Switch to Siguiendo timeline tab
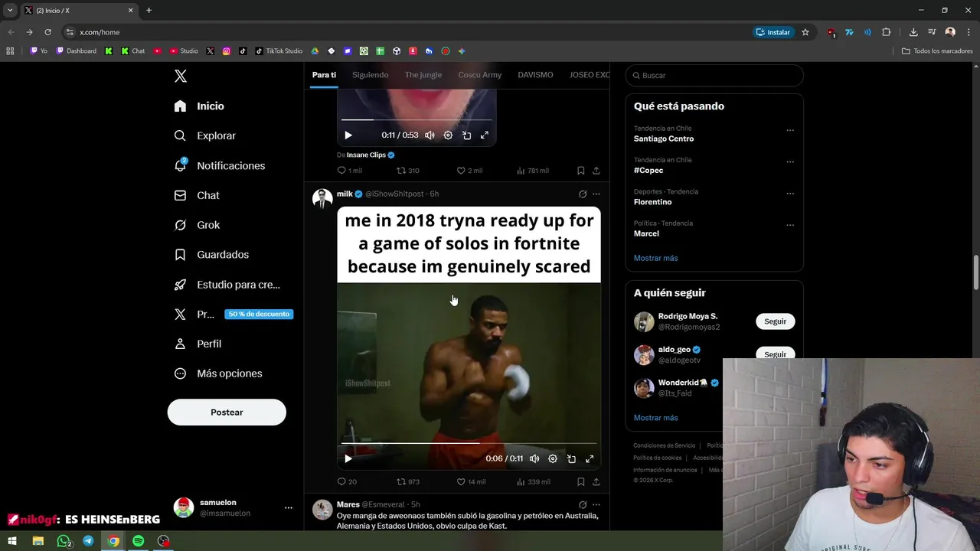The height and width of the screenshot is (551, 980). [371, 75]
